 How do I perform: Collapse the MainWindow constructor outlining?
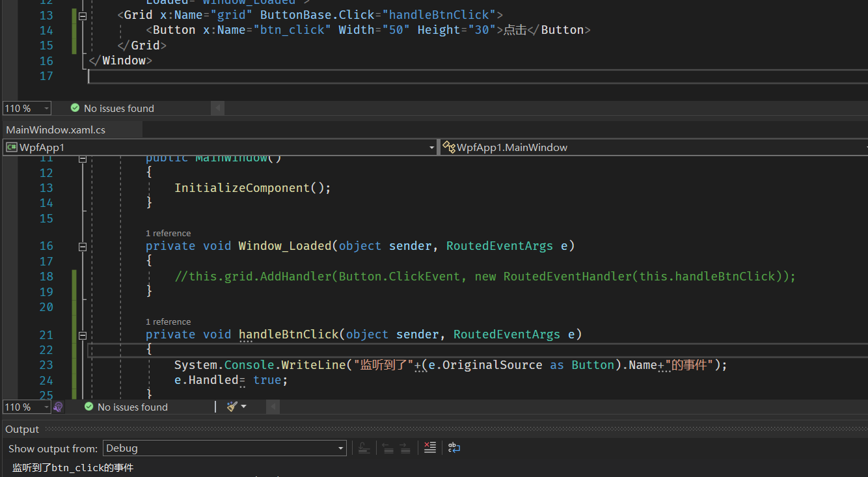pyautogui.click(x=83, y=158)
